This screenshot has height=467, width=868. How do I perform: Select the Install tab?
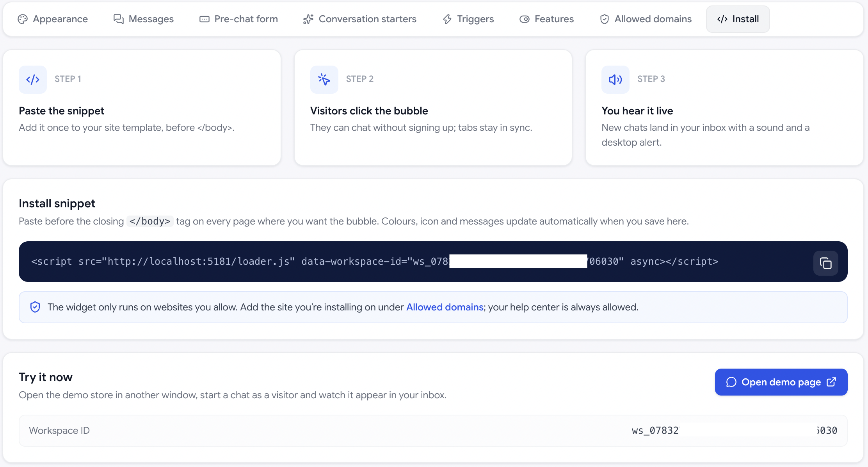pos(738,19)
